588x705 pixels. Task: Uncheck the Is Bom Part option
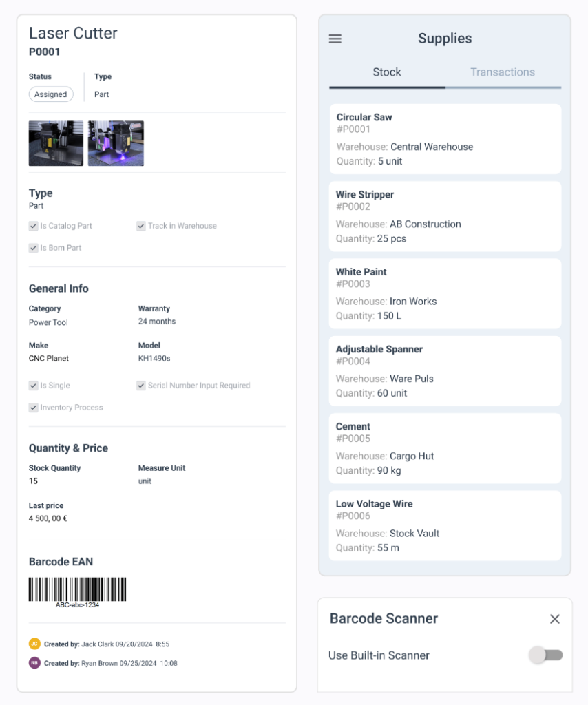click(x=34, y=247)
